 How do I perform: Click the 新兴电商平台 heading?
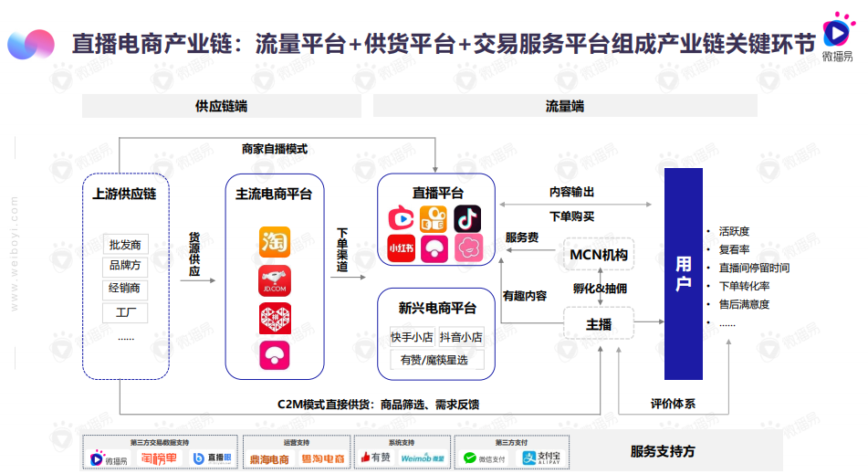437,308
